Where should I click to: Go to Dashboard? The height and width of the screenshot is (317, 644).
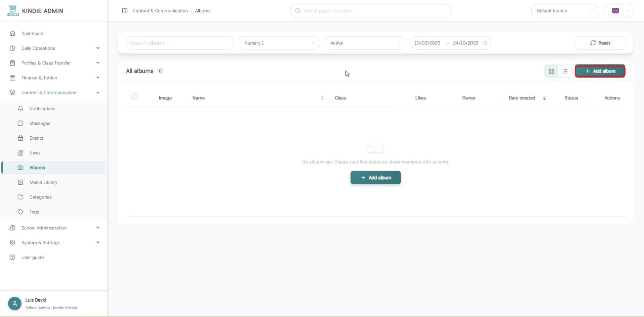54,34
